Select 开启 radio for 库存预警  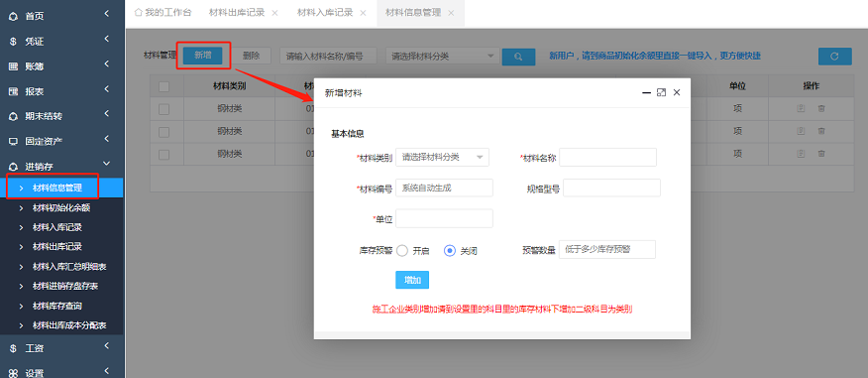tap(402, 251)
